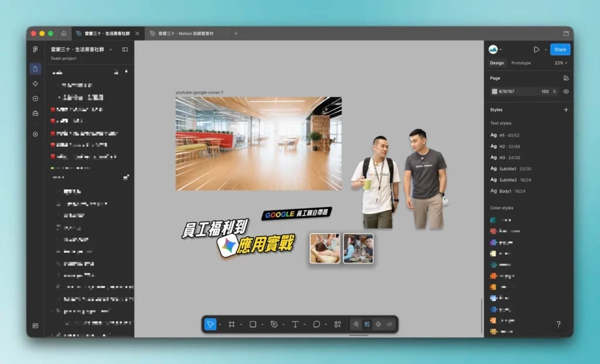The height and width of the screenshot is (364, 600).
Task: Click the circular target sidebar icon
Action: (x=35, y=134)
